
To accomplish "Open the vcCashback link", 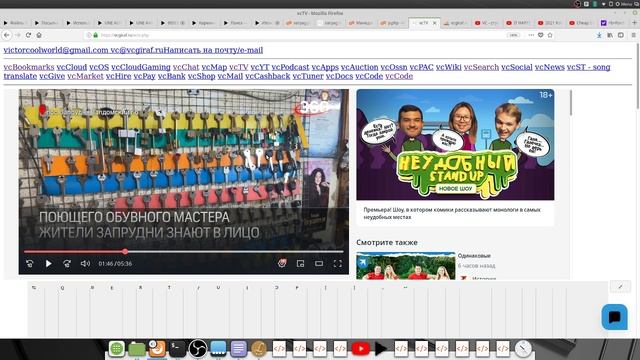I will tap(268, 76).
